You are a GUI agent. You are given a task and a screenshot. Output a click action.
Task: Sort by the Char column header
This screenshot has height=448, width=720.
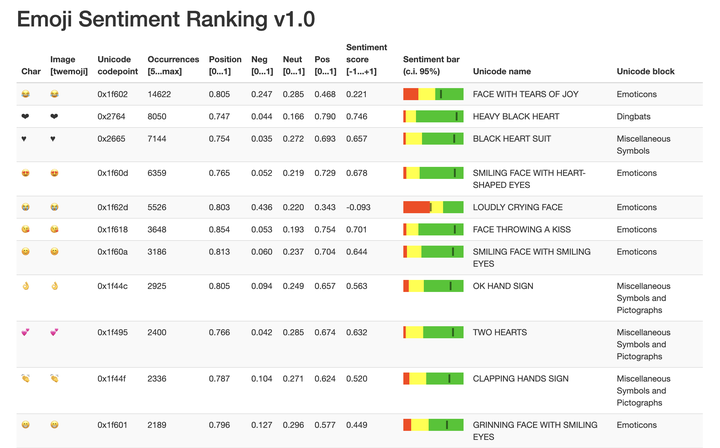click(x=31, y=71)
